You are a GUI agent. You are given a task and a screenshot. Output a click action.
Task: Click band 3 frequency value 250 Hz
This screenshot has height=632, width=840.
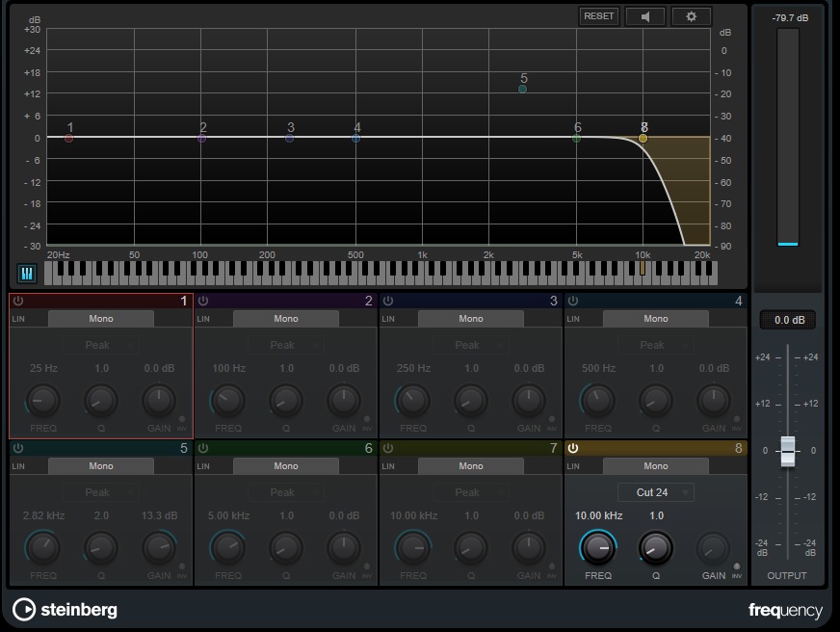pyautogui.click(x=413, y=368)
